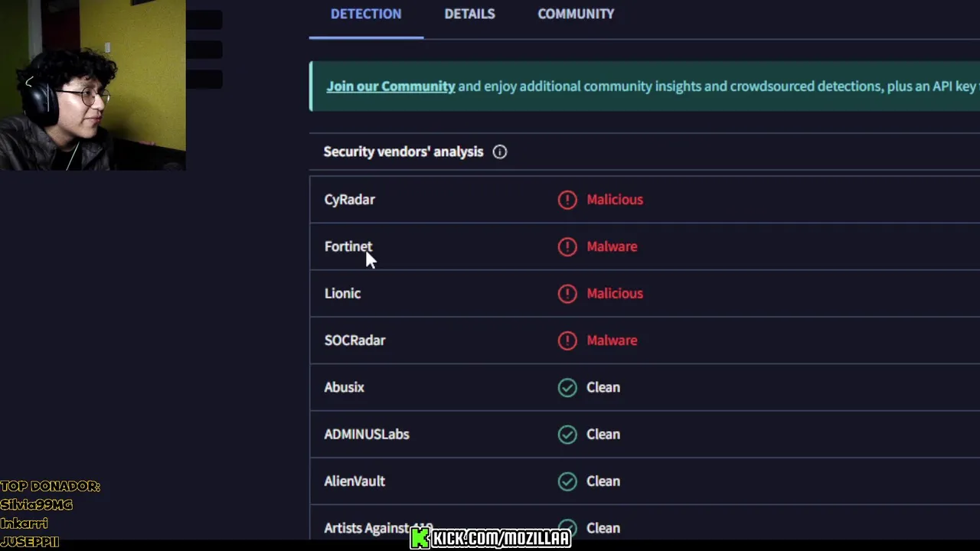The image size is (980, 551).
Task: Click the Security vendors' analysis heading
Action: click(403, 152)
